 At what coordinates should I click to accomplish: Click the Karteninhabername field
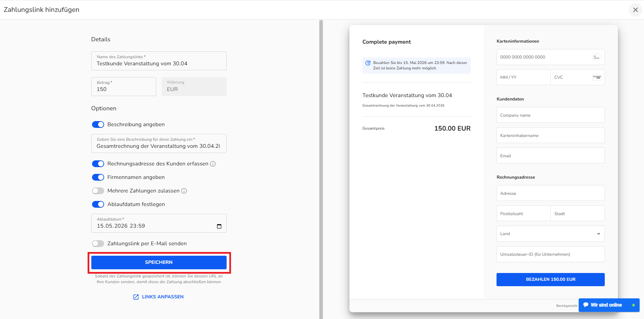point(550,135)
